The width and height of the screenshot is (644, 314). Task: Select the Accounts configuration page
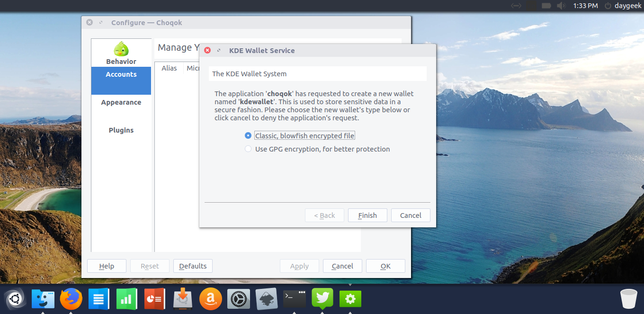click(121, 81)
